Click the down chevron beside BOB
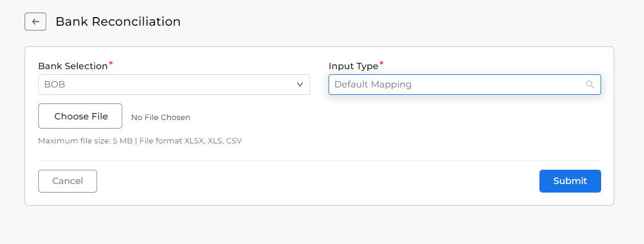This screenshot has height=244, width=644. pos(300,85)
